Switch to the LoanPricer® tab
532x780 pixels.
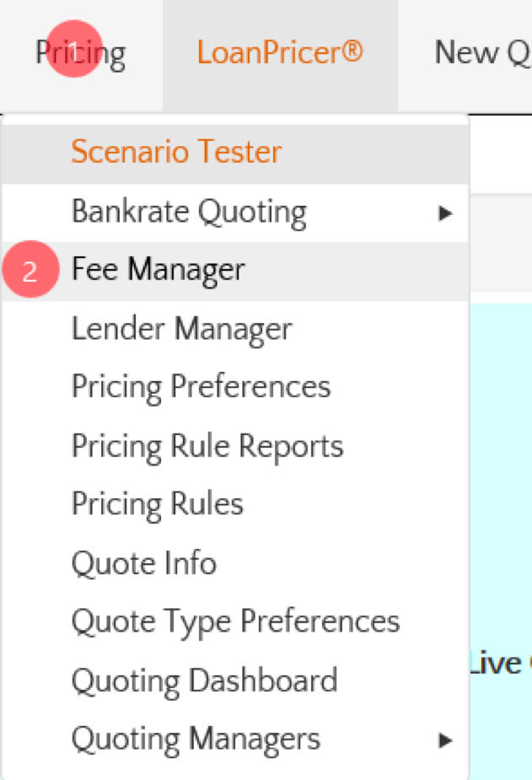(280, 54)
